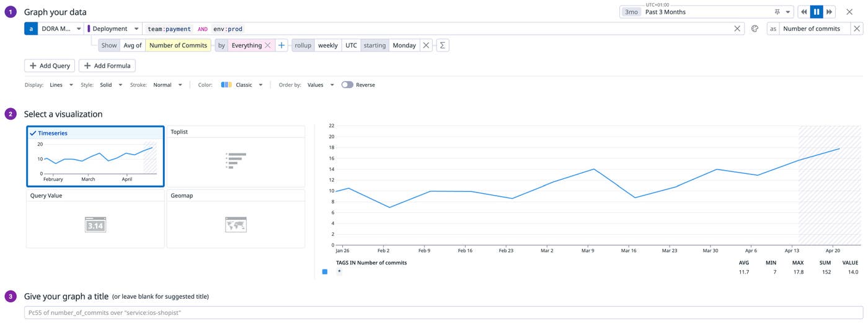The image size is (868, 326).
Task: Open the Classic color palette dropdown
Action: [242, 85]
